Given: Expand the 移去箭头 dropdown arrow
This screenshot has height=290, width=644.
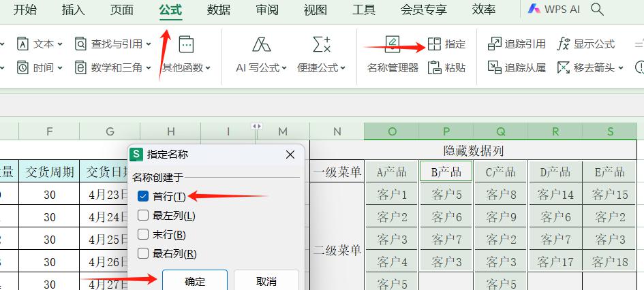Looking at the screenshot, I should 621,67.
